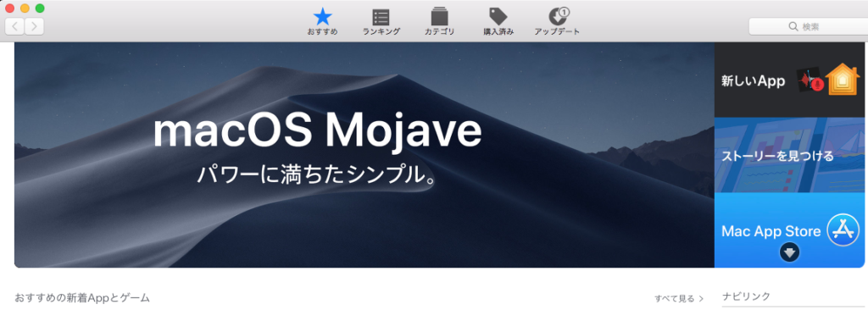Viewport: 868px width, 310px height.
Task: Go forward with the right chevron
Action: 34,26
